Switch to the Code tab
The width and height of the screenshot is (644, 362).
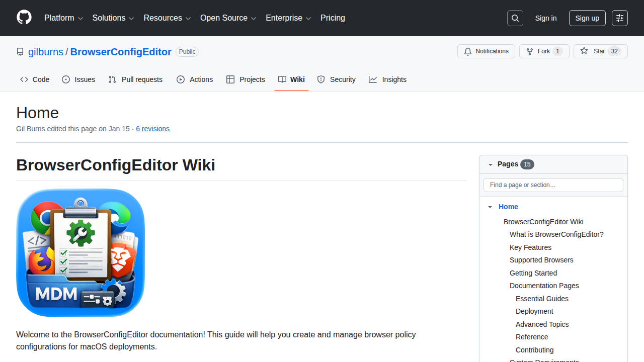35,79
